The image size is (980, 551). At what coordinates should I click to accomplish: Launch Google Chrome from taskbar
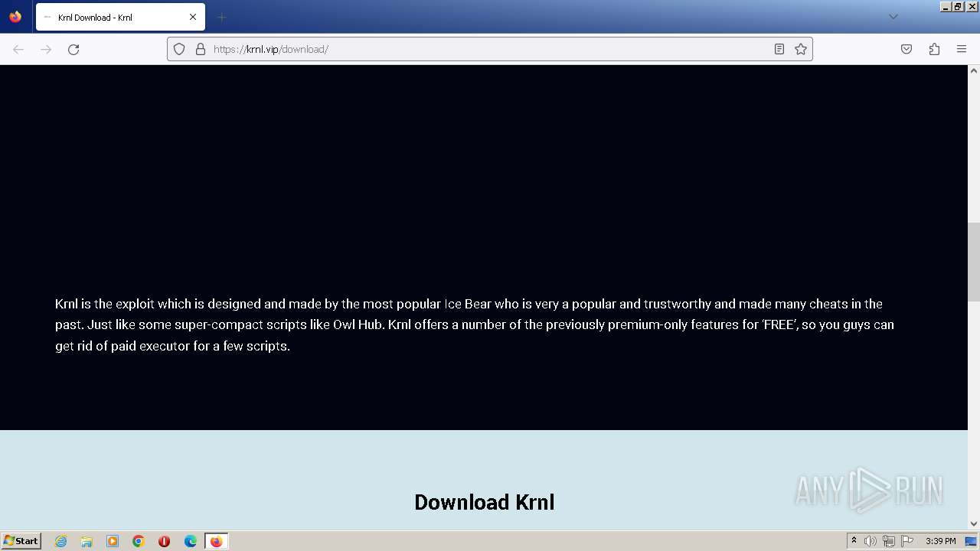point(139,541)
